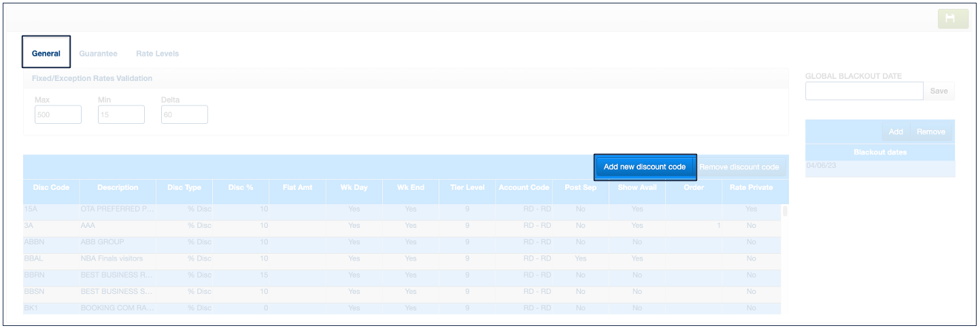The image size is (980, 328).
Task: Sort table by Description column
Action: point(118,188)
